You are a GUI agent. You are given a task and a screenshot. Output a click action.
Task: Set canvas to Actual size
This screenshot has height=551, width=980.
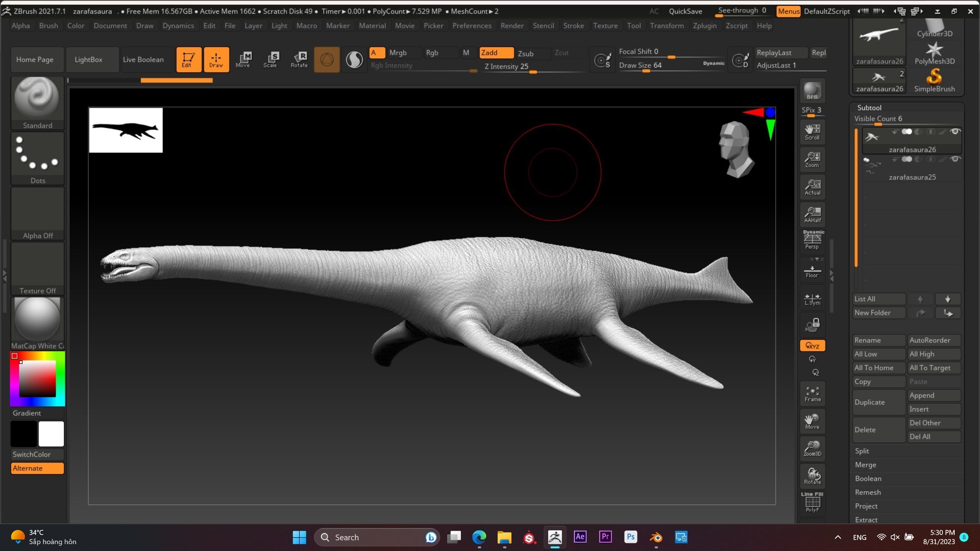click(x=812, y=187)
